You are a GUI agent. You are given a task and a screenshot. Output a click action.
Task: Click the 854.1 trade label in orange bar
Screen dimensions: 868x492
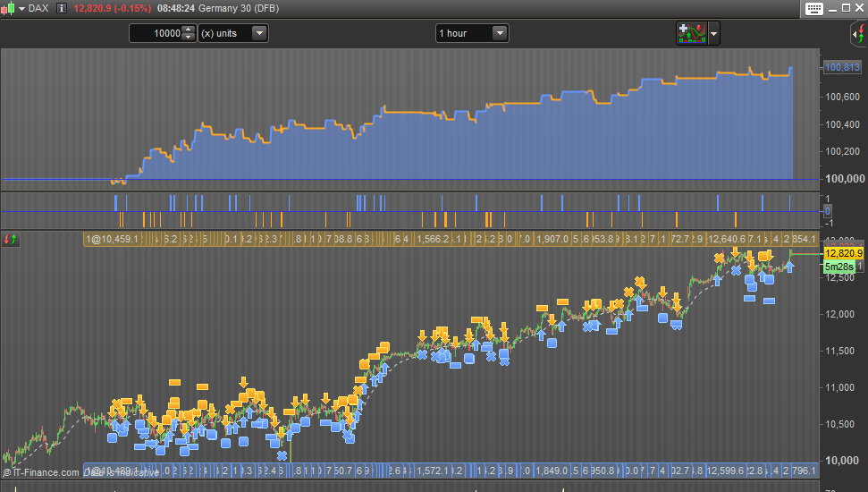click(x=804, y=239)
